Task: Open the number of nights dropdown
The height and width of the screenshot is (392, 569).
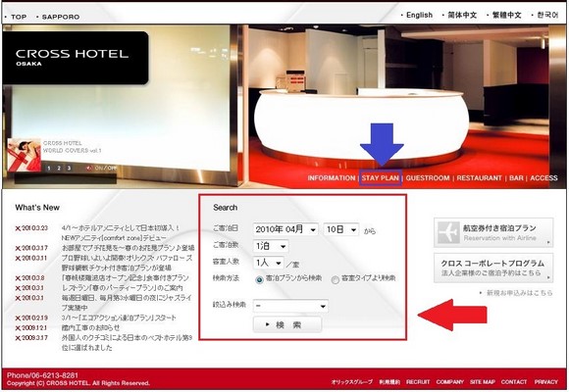Action: (x=271, y=246)
